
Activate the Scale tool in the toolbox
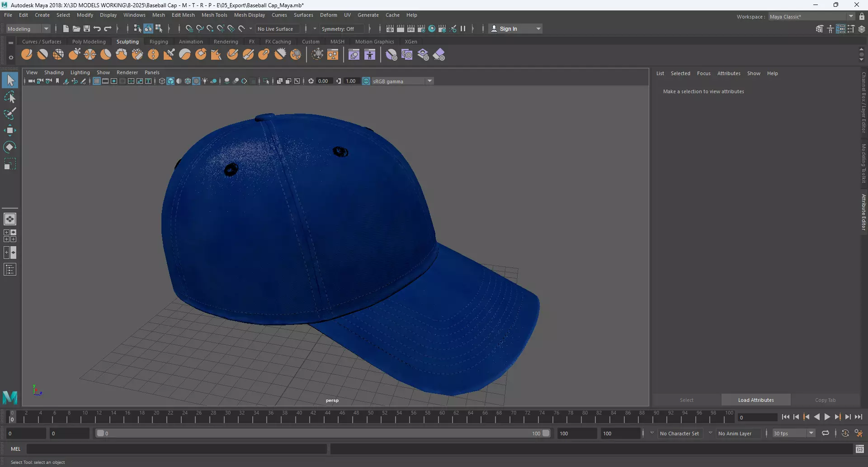(x=10, y=164)
